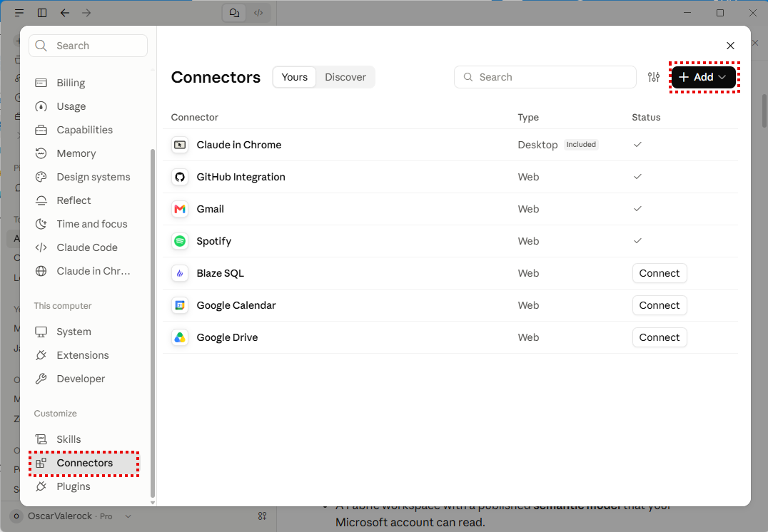Open Plugins customization page
Image resolution: width=768 pixels, height=532 pixels.
pyautogui.click(x=89, y=486)
